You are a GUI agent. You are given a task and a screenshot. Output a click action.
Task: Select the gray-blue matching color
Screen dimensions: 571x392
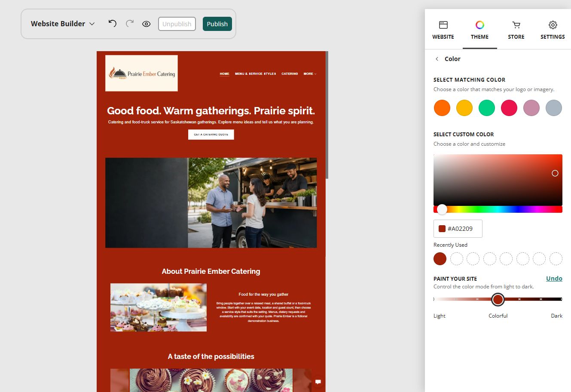pos(554,108)
